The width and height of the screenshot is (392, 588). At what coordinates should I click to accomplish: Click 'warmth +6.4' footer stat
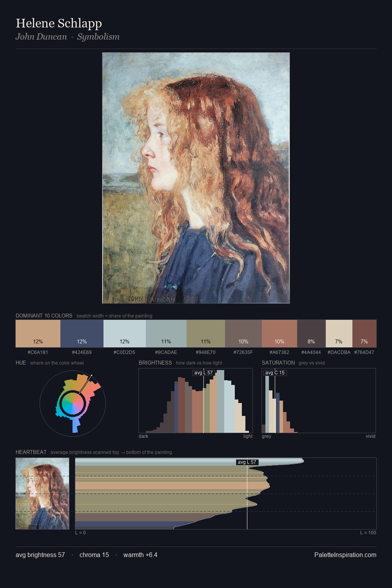140,555
